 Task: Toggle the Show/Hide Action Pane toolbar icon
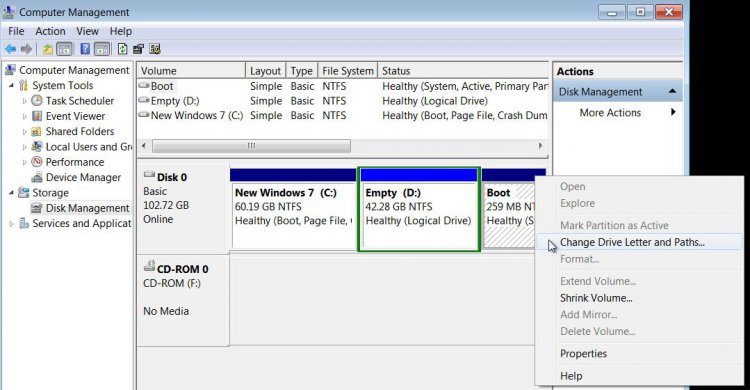[x=101, y=49]
